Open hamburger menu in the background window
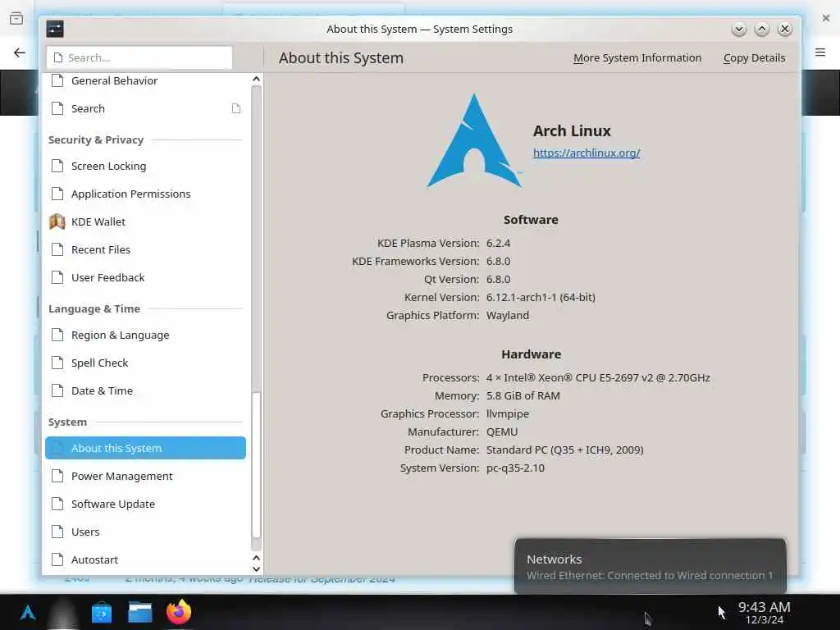The height and width of the screenshot is (630, 840). pyautogui.click(x=820, y=52)
